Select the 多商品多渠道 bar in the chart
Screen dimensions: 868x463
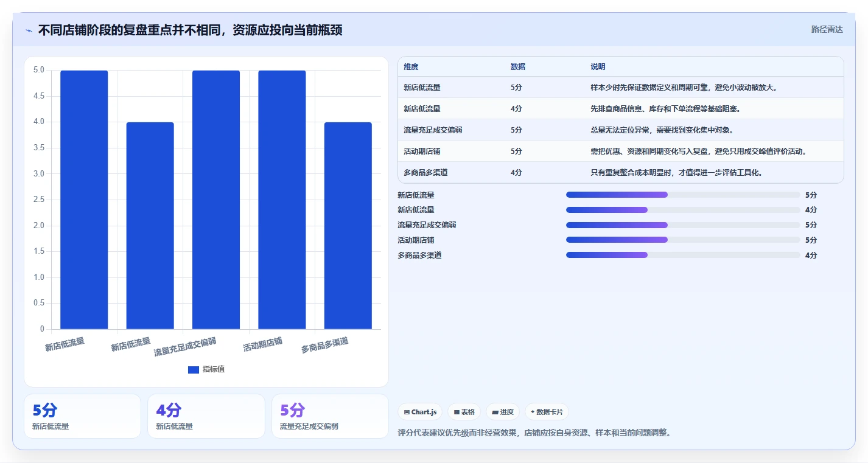(348, 226)
